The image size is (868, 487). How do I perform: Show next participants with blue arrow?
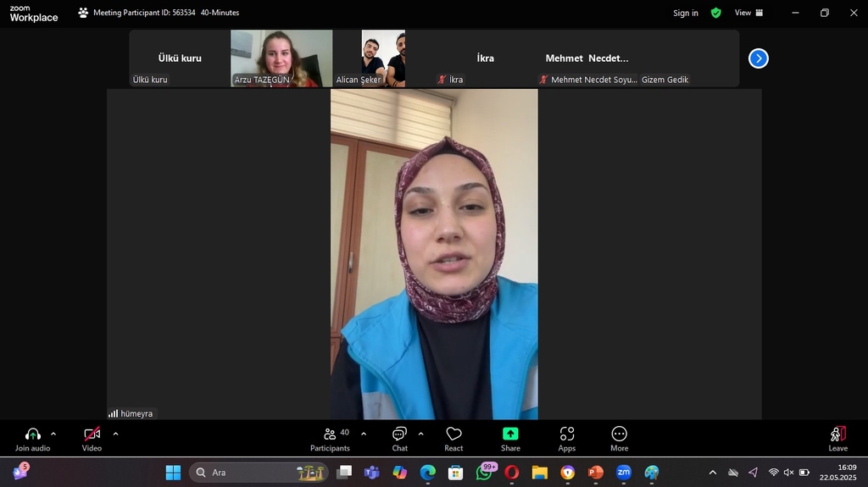point(758,58)
